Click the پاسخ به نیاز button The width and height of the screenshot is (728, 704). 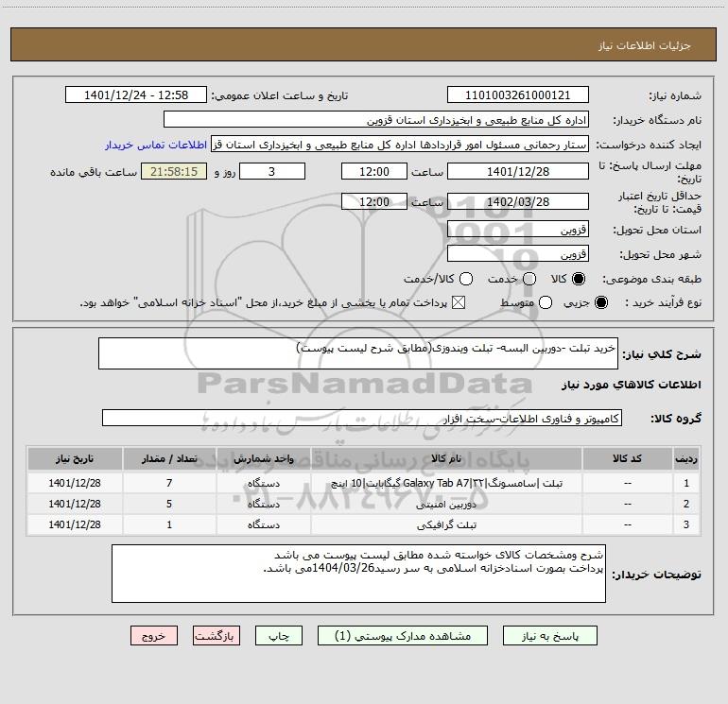(549, 636)
